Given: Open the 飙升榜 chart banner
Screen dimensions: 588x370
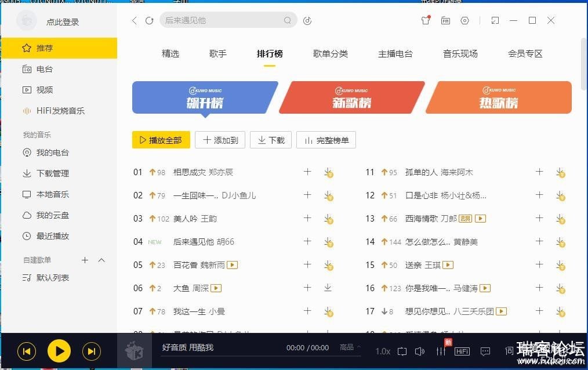Looking at the screenshot, I should pyautogui.click(x=204, y=97).
